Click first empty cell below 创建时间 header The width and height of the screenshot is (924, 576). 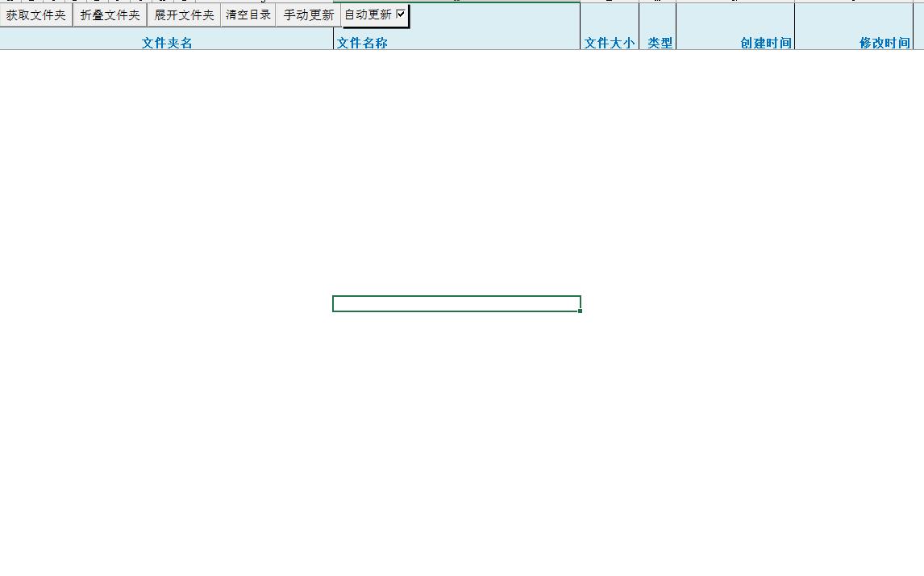point(735,57)
